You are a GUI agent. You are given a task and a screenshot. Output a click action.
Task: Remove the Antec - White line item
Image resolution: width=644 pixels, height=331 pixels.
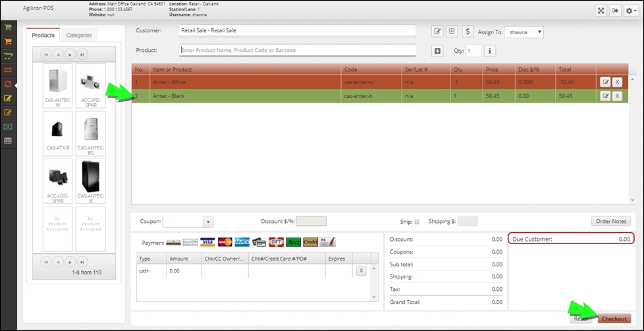(617, 82)
